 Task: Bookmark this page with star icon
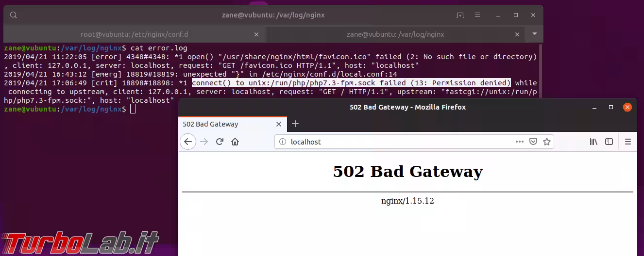(x=547, y=142)
